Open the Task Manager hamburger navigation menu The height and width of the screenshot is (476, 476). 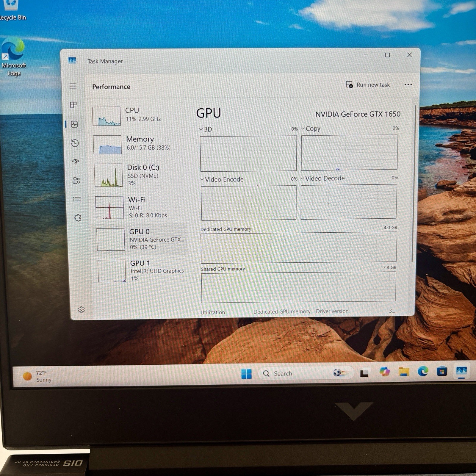tap(73, 86)
